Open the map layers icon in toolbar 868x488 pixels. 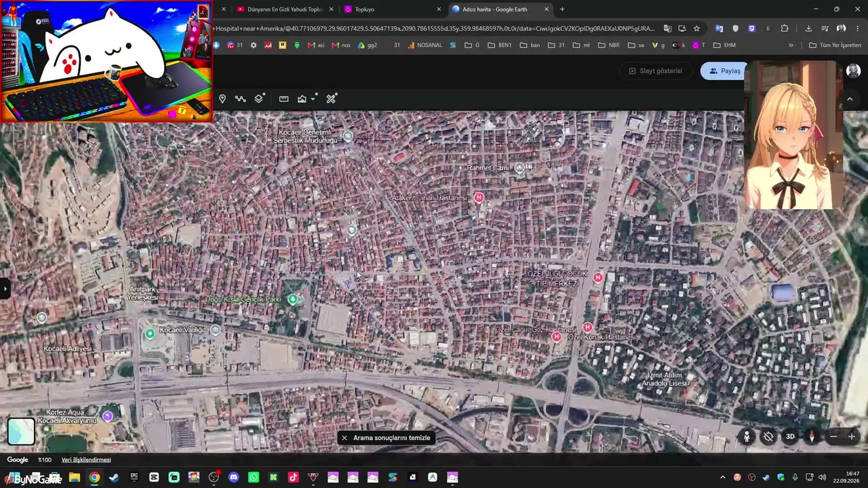(259, 99)
